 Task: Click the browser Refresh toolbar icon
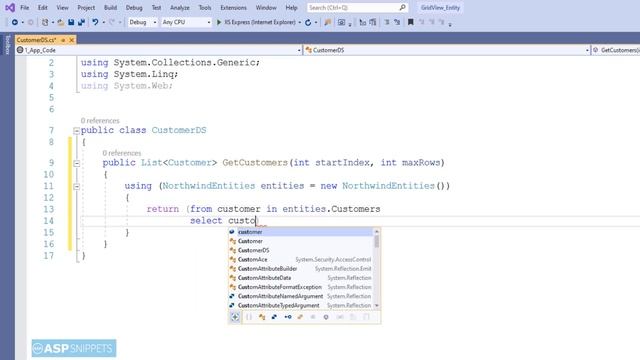pyautogui.click(x=308, y=22)
